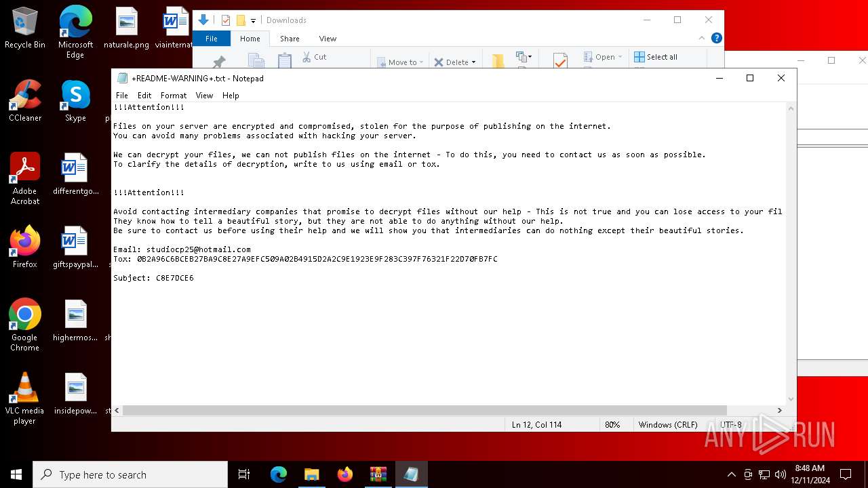Image resolution: width=868 pixels, height=488 pixels.
Task: Click Windows (CRLF) status bar entry
Action: (668, 424)
